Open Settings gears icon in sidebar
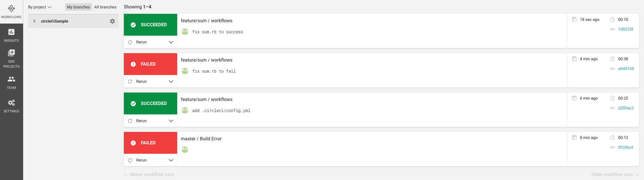The image size is (644, 180). point(11,103)
